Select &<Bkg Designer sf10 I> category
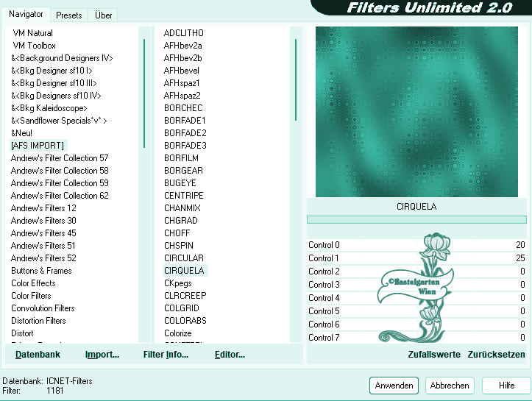 tap(52, 71)
